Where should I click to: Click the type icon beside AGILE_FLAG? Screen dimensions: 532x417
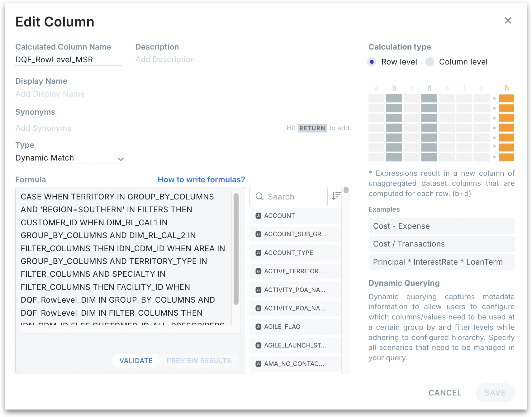[258, 327]
